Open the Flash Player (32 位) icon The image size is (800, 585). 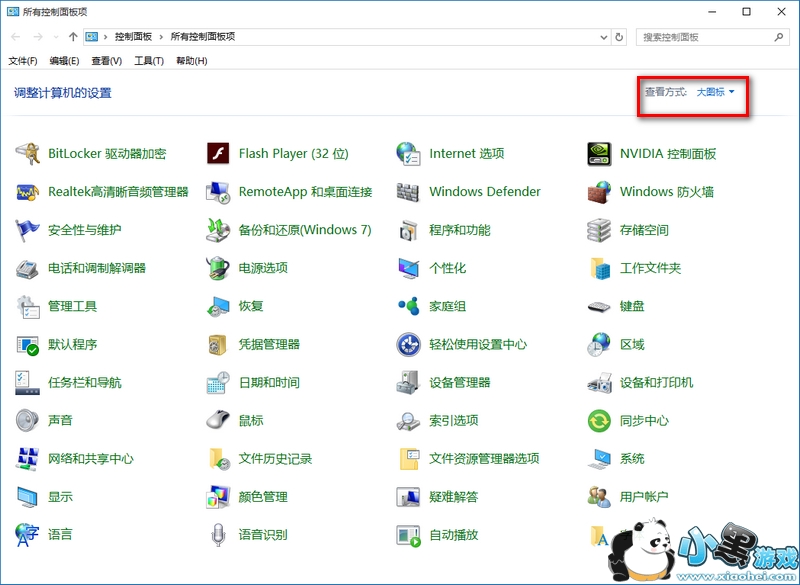click(218, 154)
